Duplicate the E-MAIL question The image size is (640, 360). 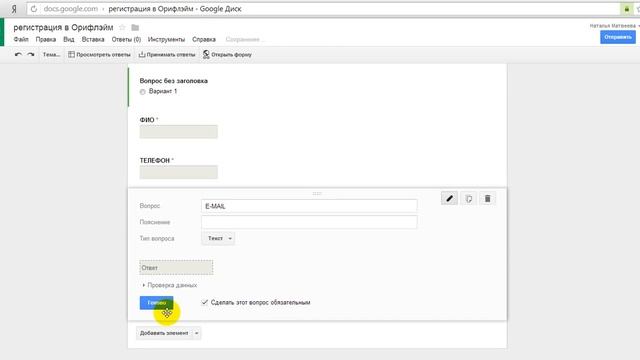click(x=469, y=198)
